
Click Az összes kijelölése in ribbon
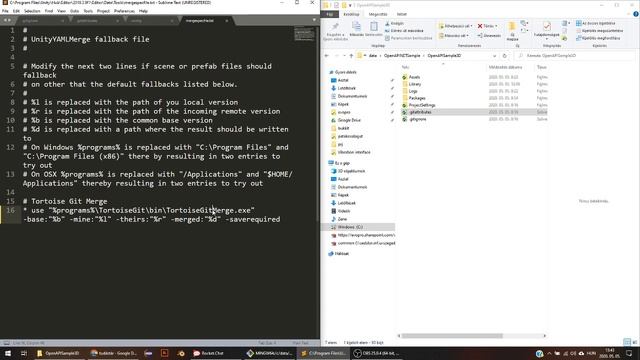pyautogui.click(x=596, y=23)
